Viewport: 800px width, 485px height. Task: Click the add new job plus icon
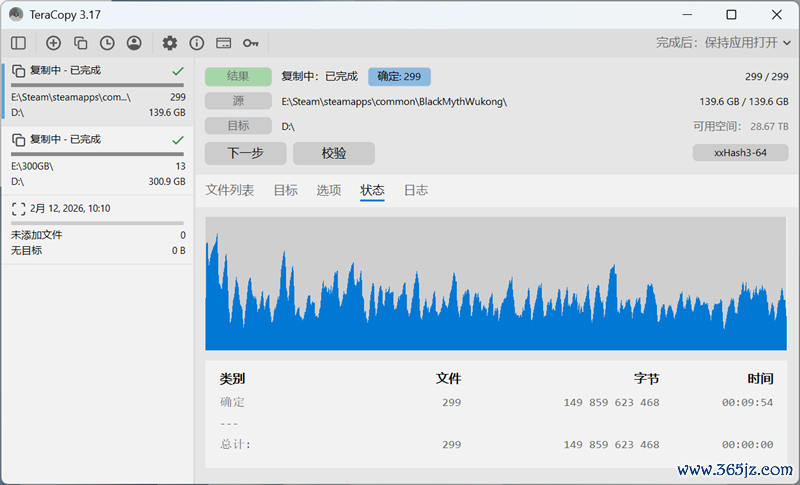click(53, 43)
